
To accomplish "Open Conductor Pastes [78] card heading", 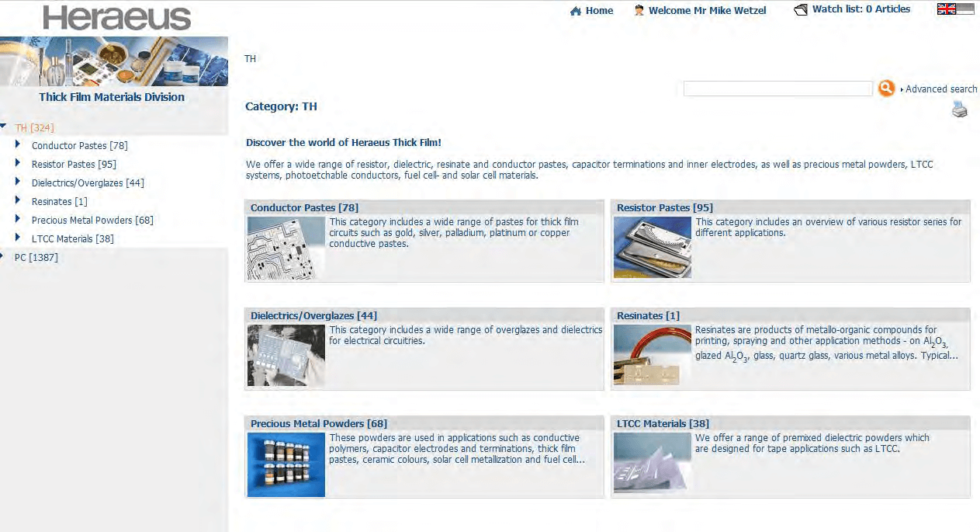I will pyautogui.click(x=304, y=207).
